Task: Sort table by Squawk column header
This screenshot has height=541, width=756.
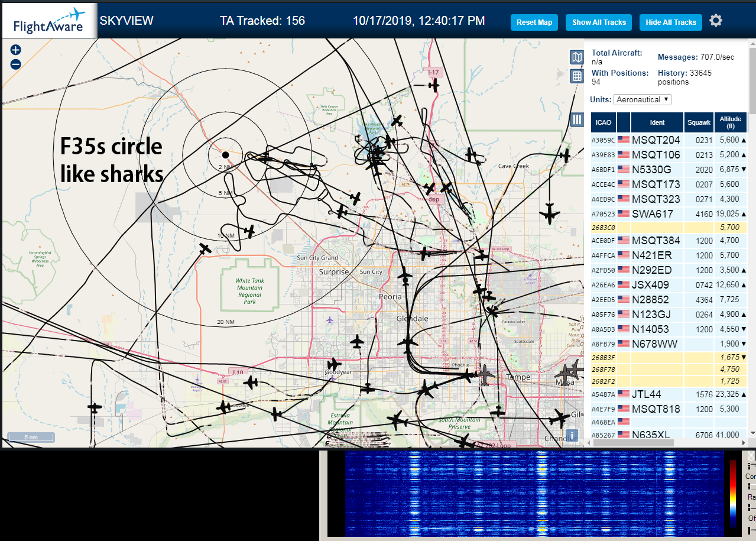Action: click(x=699, y=122)
